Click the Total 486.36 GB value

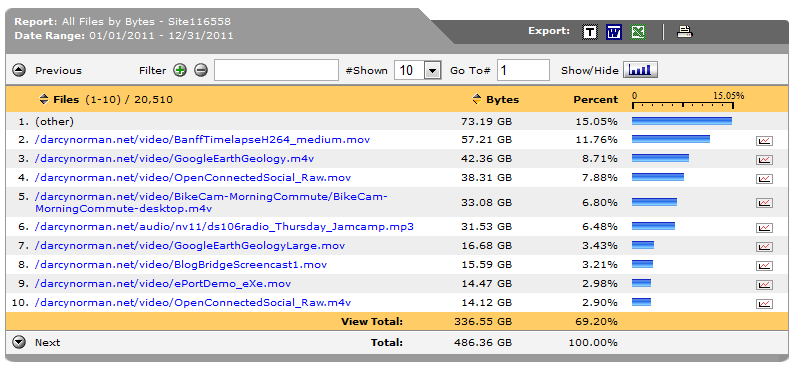(484, 343)
